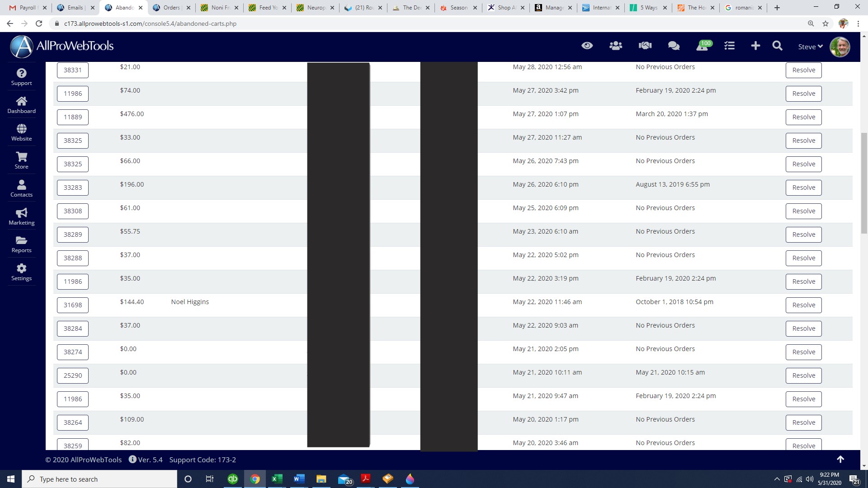Resolve the $109.00 cart
Screen dimensions: 868x488
(x=803, y=422)
